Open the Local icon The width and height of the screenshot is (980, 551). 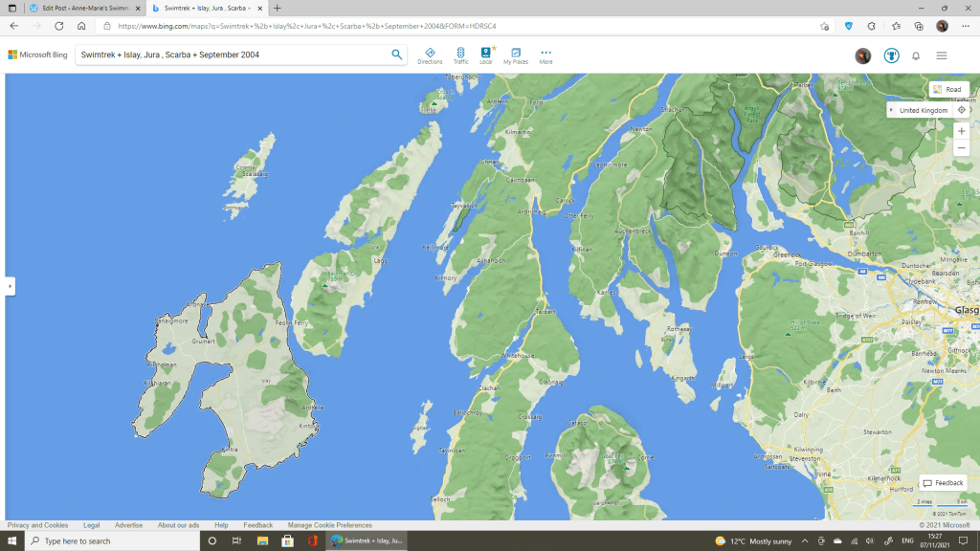point(486,55)
